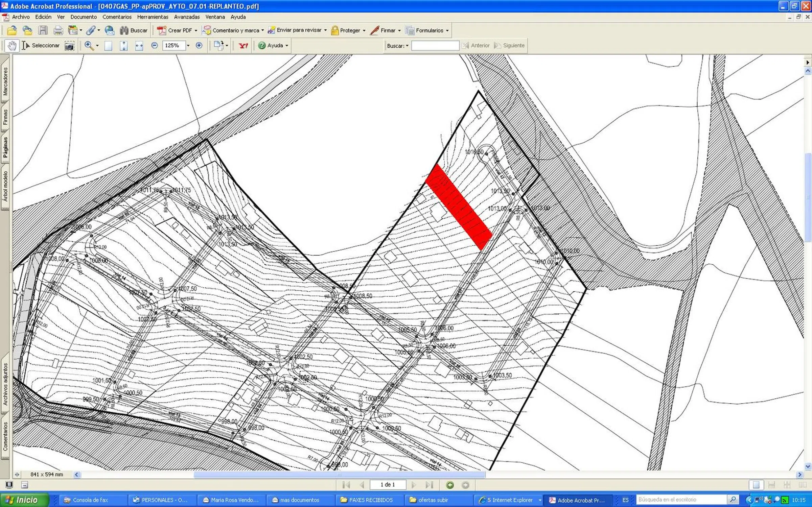This screenshot has width=812, height=507.
Task: Open the Páginas side tab
Action: pos(5,147)
